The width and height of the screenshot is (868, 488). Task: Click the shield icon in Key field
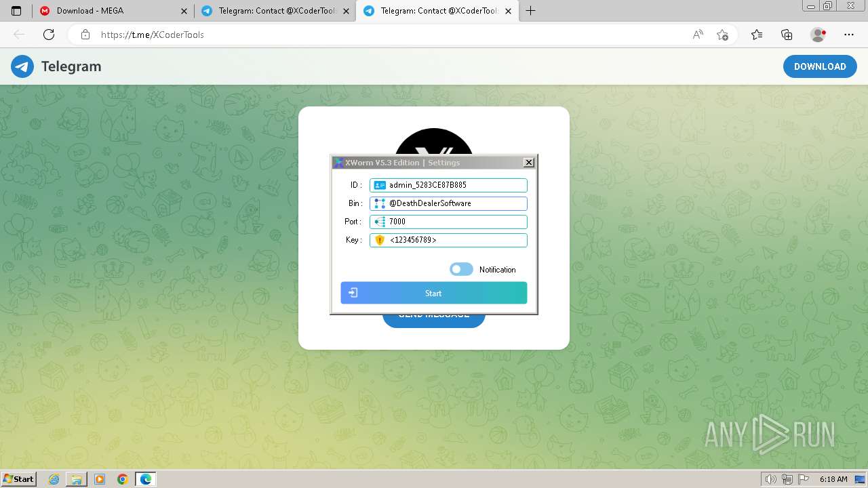tap(380, 240)
